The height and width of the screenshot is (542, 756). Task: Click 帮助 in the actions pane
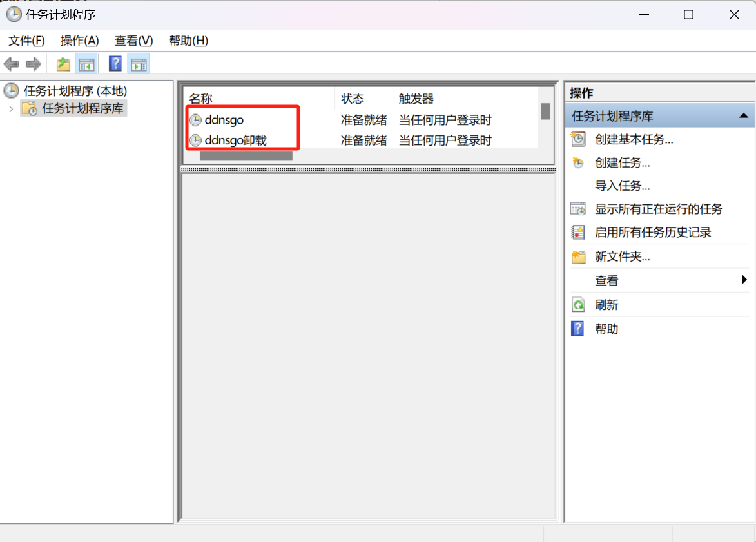point(606,329)
